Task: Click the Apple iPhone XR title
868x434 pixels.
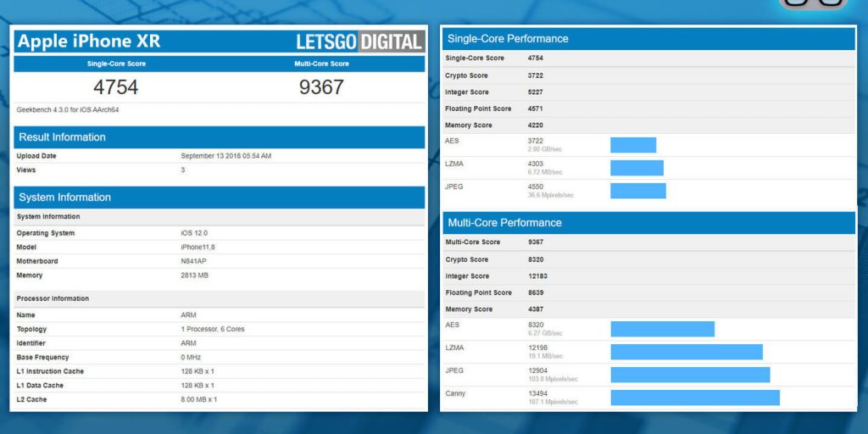Action: [x=89, y=42]
